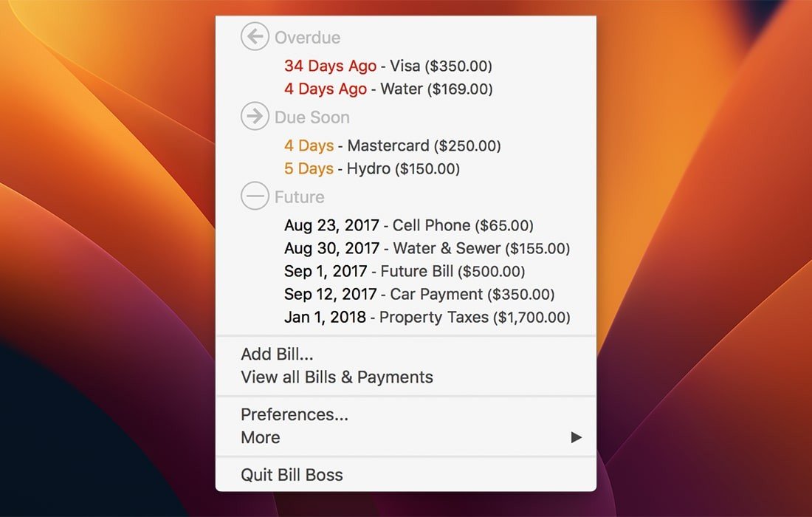Screen dimensions: 812x517
Task: Select the Hydro bill due in 5 days
Action: coord(371,168)
